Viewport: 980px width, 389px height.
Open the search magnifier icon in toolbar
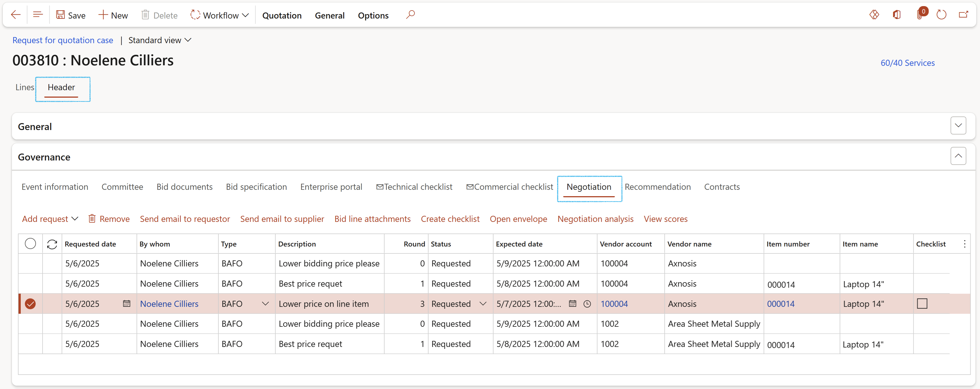coord(410,15)
